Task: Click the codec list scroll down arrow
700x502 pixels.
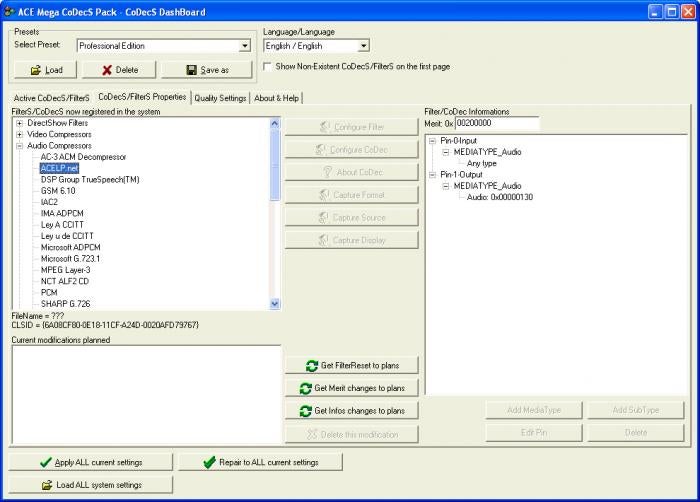Action: point(275,304)
